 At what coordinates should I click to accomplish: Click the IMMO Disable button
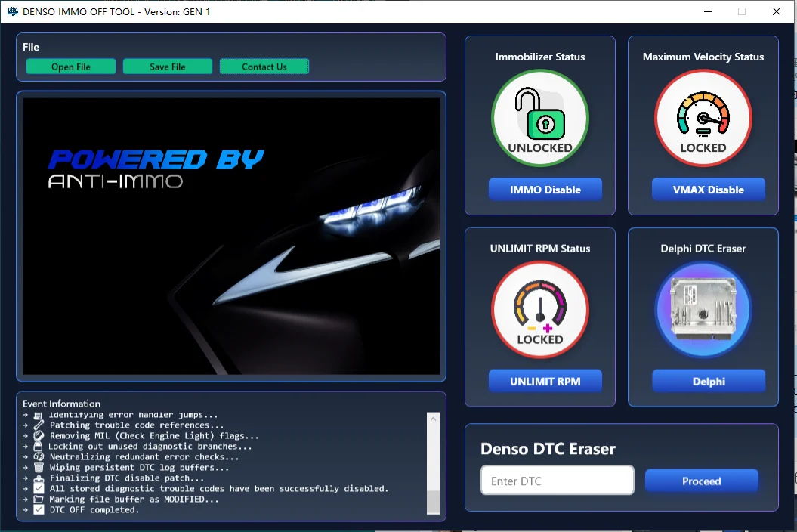[545, 190]
